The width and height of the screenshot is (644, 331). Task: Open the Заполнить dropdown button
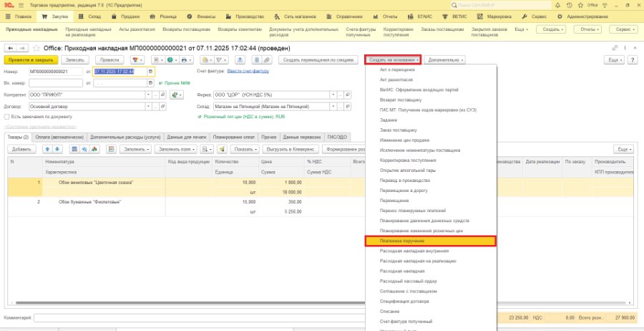click(x=135, y=149)
